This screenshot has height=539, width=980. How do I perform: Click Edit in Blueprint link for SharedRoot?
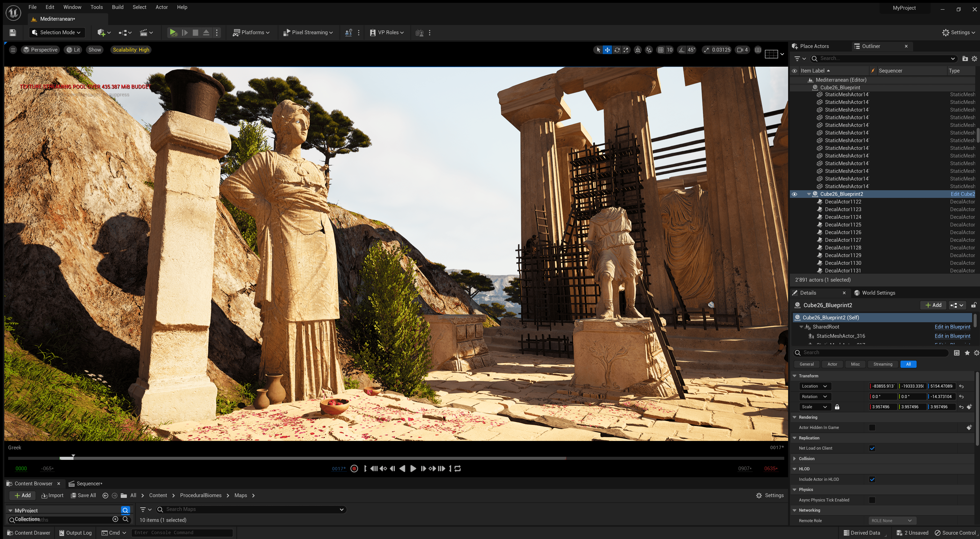(952, 327)
